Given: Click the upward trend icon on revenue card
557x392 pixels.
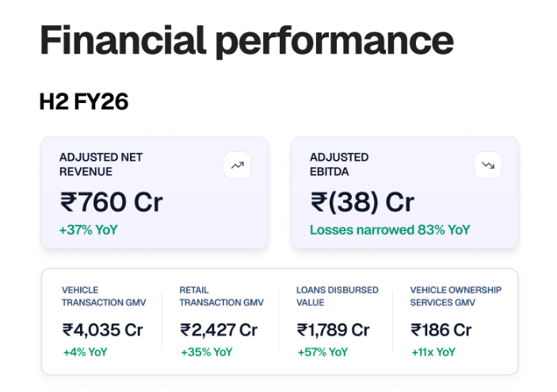Looking at the screenshot, I should [x=237, y=165].
